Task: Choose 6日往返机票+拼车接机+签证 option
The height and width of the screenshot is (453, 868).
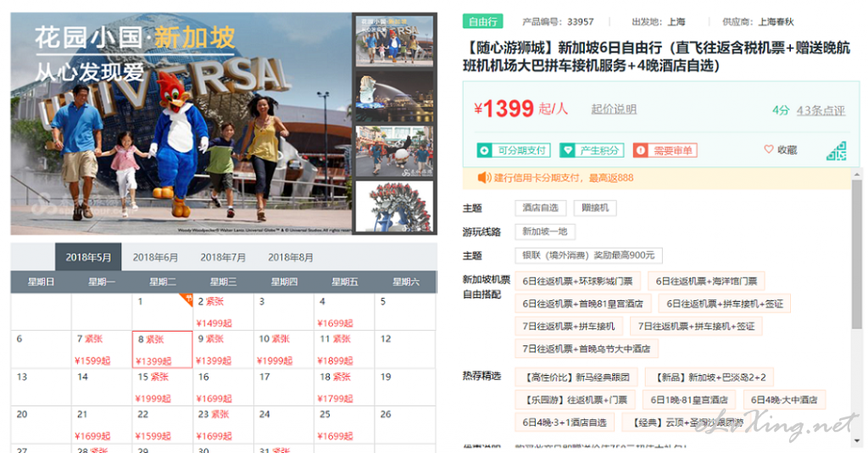Action: pos(725,304)
